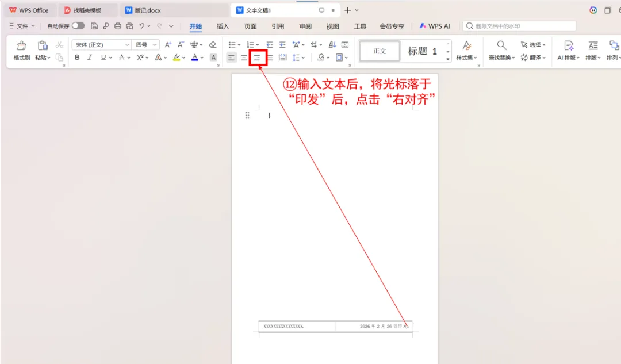
Task: Switch to the 页面 ribbon tab
Action: [250, 26]
